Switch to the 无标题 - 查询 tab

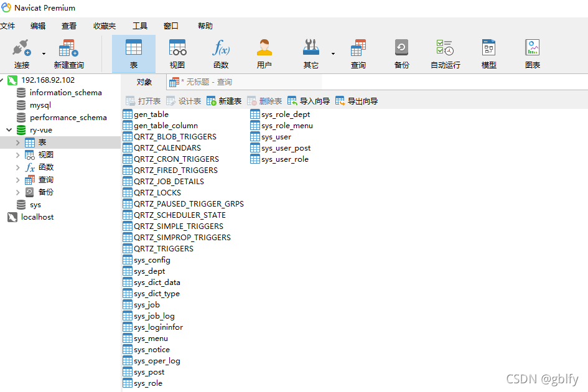(244, 82)
